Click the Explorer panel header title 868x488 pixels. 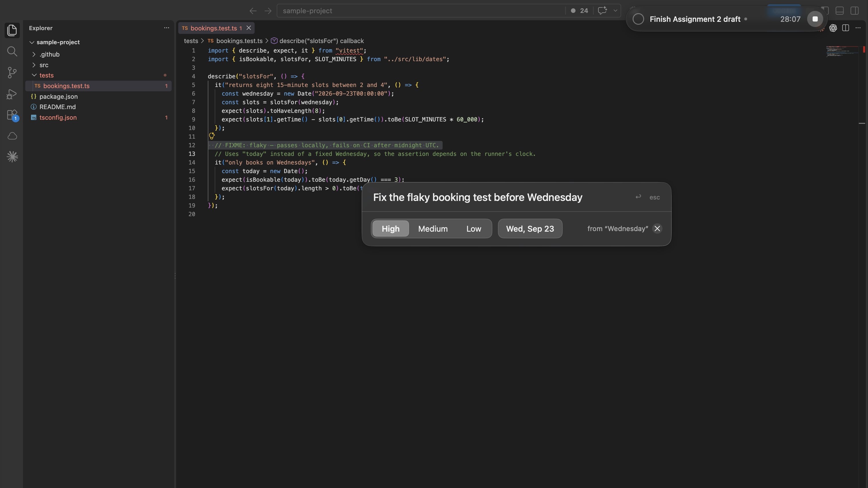click(x=40, y=28)
